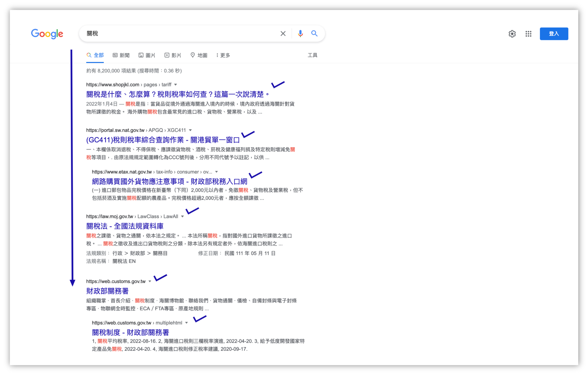
Task: Click the Google logo to return home
Action: coord(47,34)
